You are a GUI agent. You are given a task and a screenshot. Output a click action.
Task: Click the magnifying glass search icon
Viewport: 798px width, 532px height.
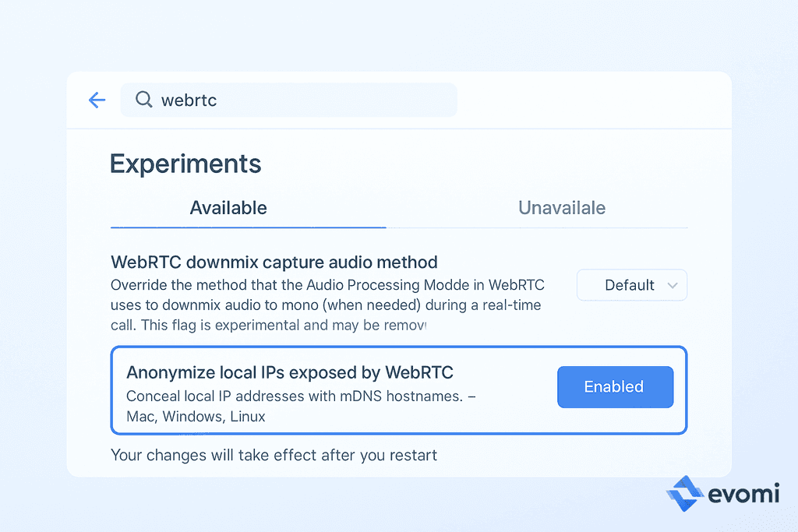point(143,100)
